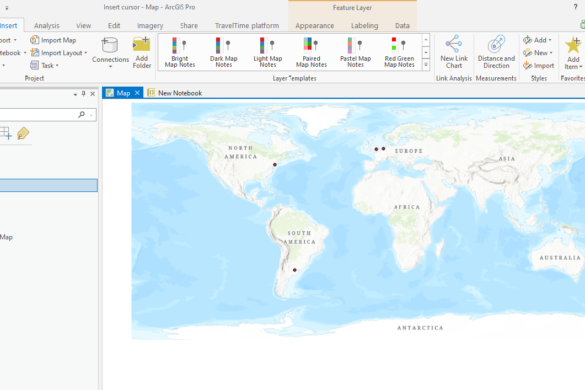
Task: Add item to Favorites star icon
Action: point(573,45)
